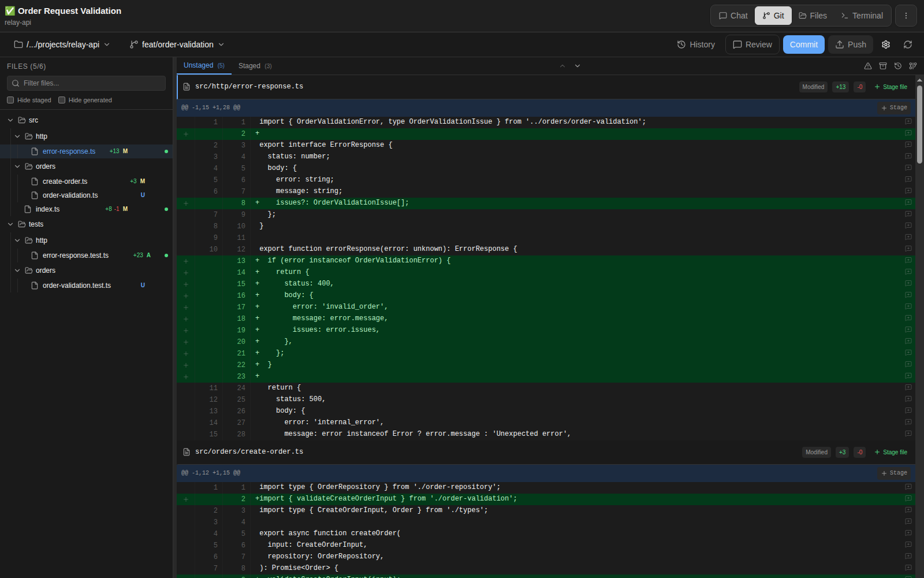Click the file icon beside src/orders/create-order.ts header
Image resolution: width=924 pixels, height=578 pixels.
tap(187, 452)
